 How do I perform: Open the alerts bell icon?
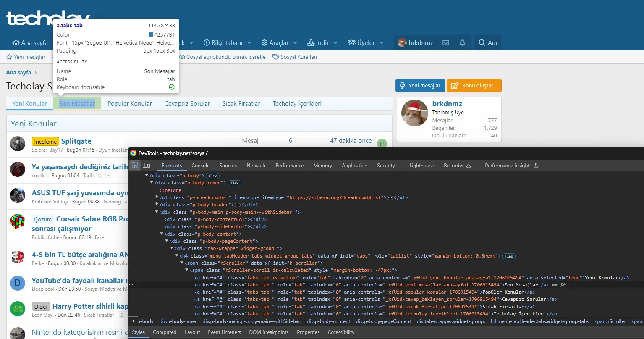(x=462, y=43)
